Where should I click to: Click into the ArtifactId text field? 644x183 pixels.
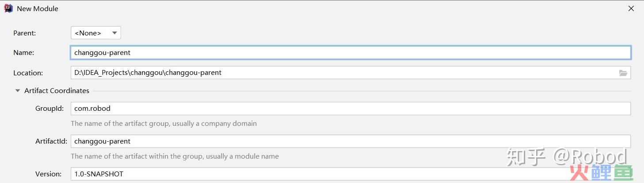click(x=351, y=141)
